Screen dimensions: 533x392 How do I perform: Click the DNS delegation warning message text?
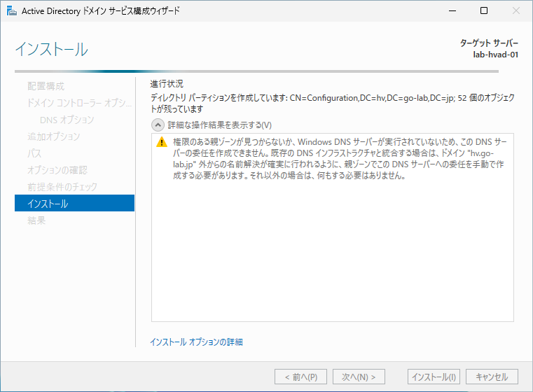(340, 159)
